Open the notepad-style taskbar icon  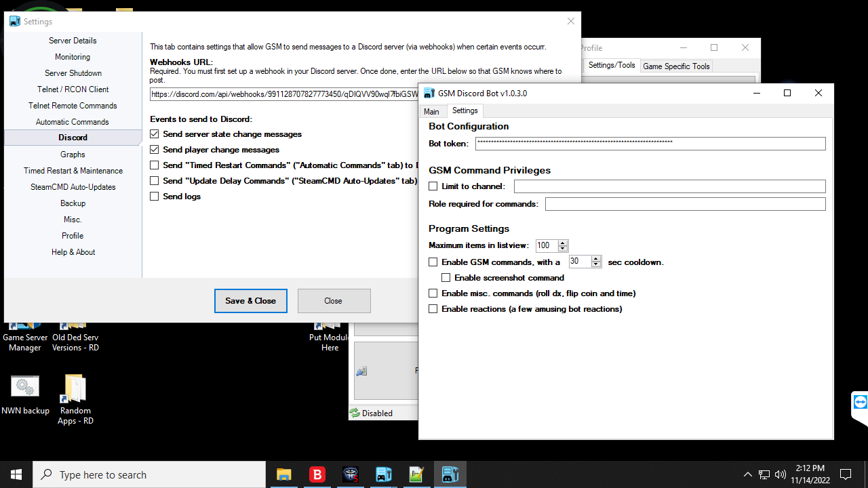pyautogui.click(x=416, y=474)
